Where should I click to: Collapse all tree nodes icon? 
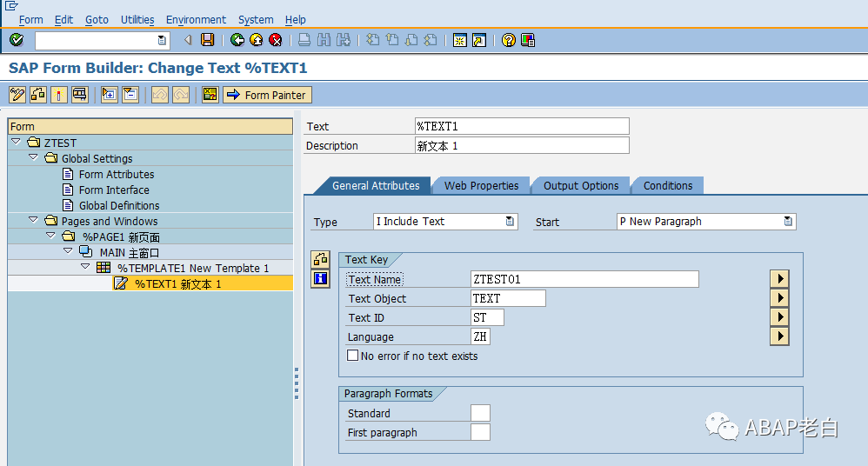tap(130, 95)
